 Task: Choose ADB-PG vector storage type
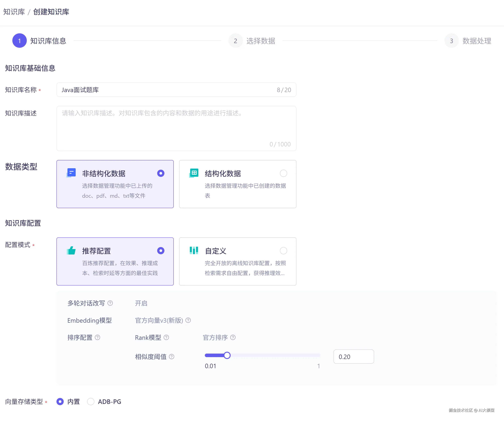[91, 402]
